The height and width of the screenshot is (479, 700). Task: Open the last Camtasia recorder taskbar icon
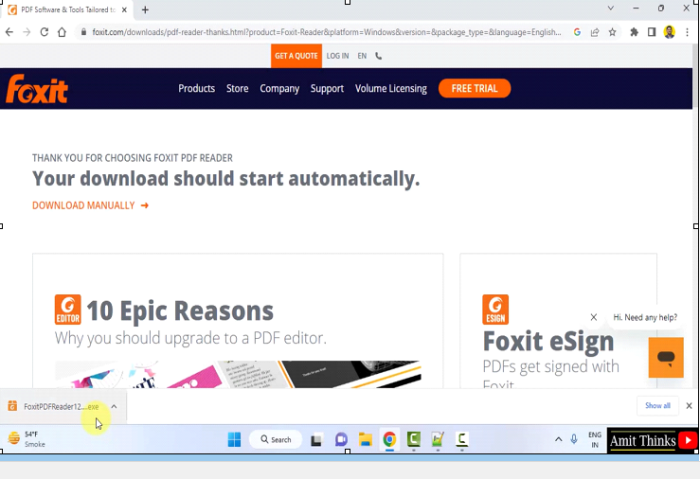point(462,440)
